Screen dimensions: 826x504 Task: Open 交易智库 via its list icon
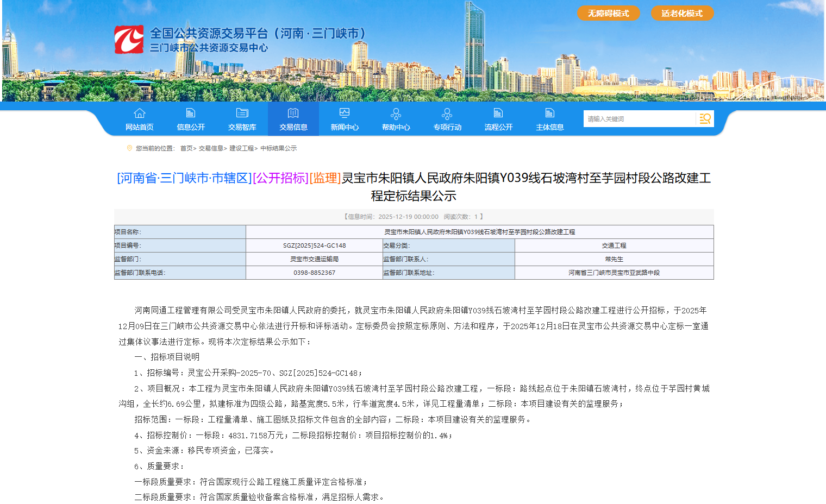point(242,112)
